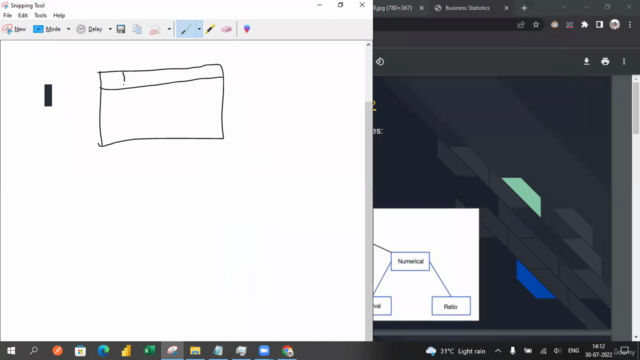Open the File menu

pos(7,16)
